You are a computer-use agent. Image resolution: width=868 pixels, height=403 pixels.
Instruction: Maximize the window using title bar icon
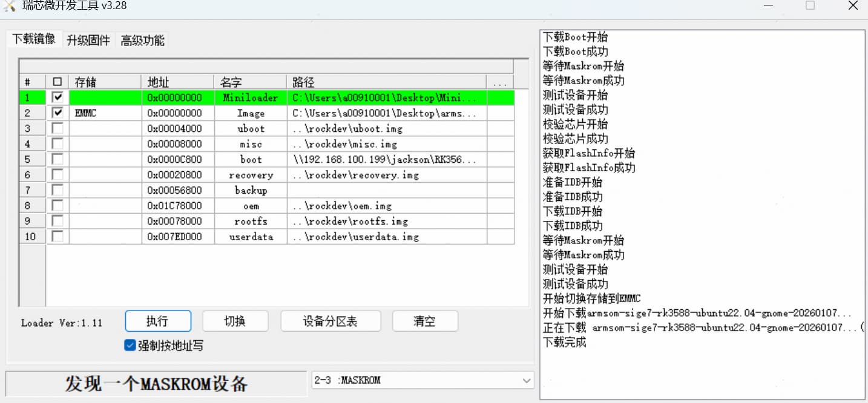pos(810,5)
